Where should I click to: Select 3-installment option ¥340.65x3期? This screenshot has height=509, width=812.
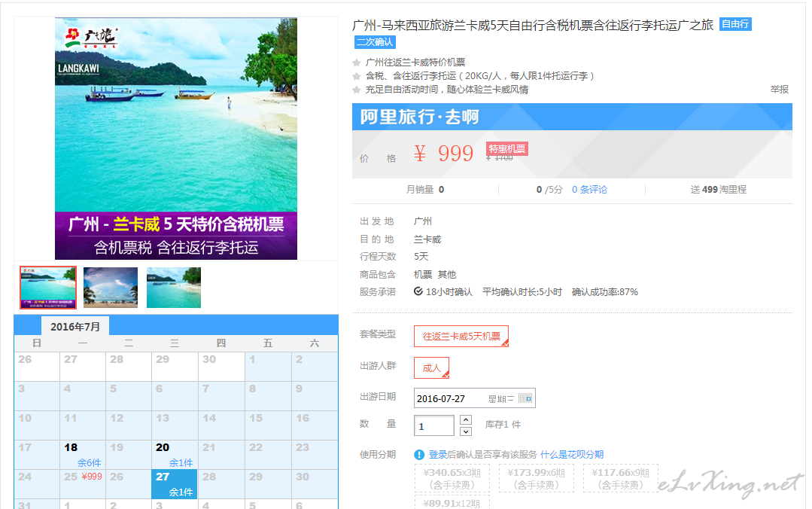452,478
